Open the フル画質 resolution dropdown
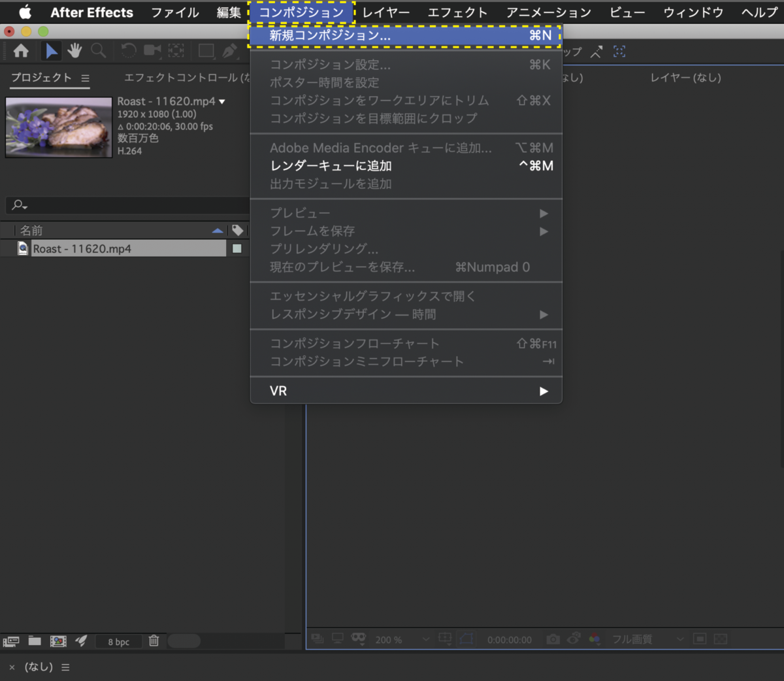 point(647,640)
